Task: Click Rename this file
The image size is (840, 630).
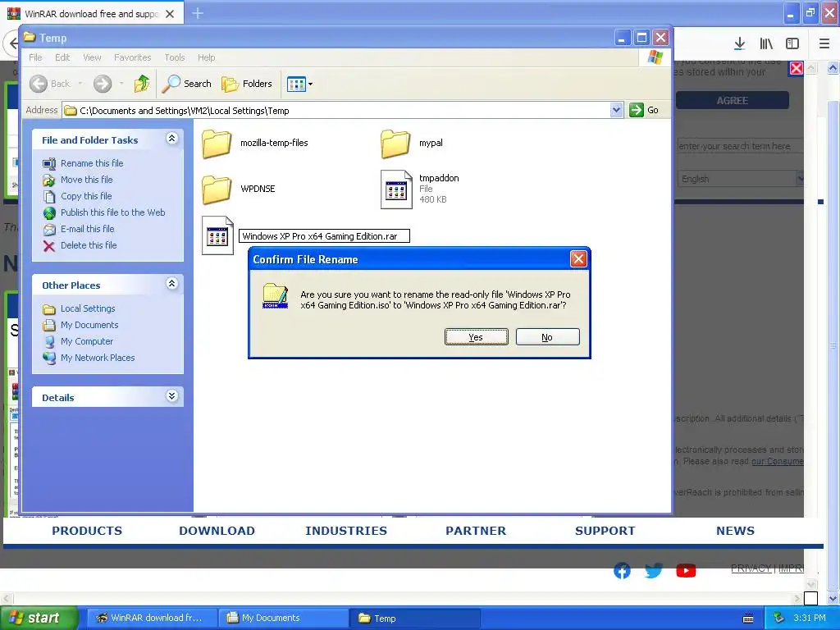Action: [x=92, y=163]
